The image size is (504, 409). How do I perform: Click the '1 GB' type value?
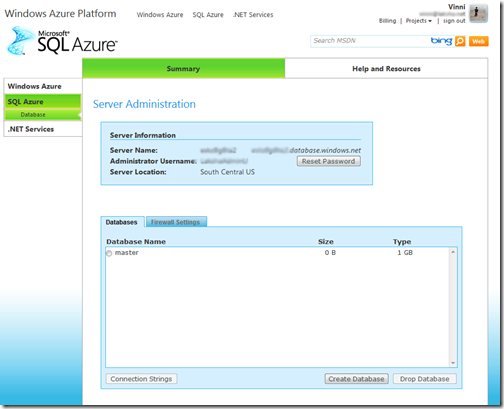(x=405, y=253)
